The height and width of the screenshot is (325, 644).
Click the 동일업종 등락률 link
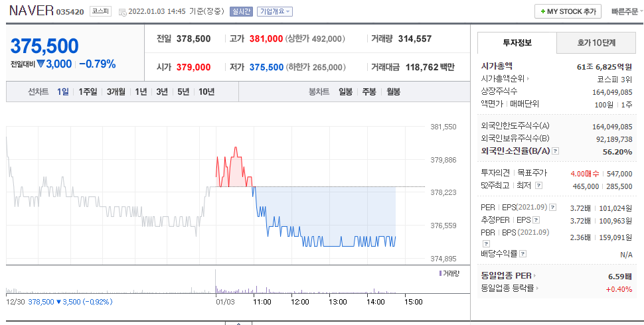coord(507,288)
